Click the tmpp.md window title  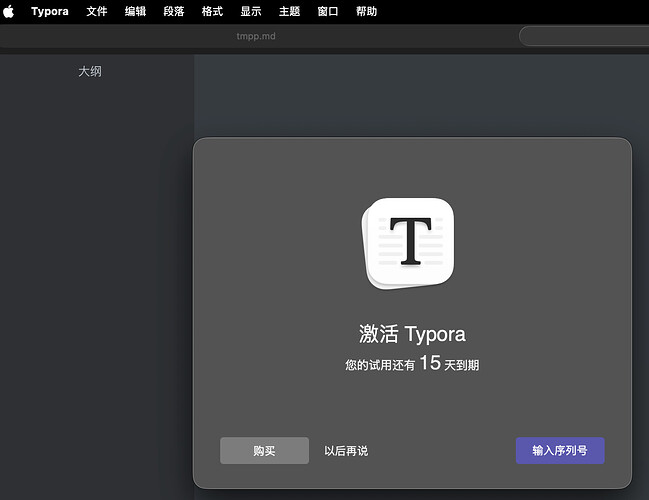(256, 36)
